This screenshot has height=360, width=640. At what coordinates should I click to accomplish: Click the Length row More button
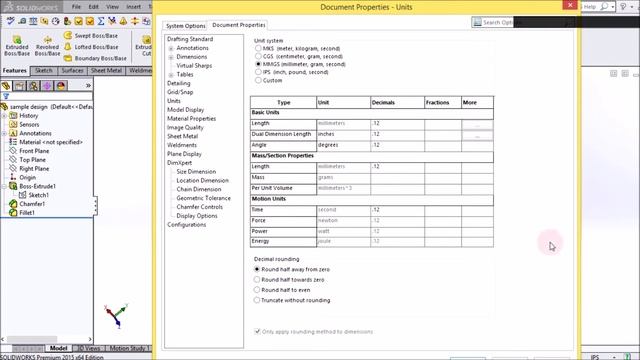click(x=477, y=124)
